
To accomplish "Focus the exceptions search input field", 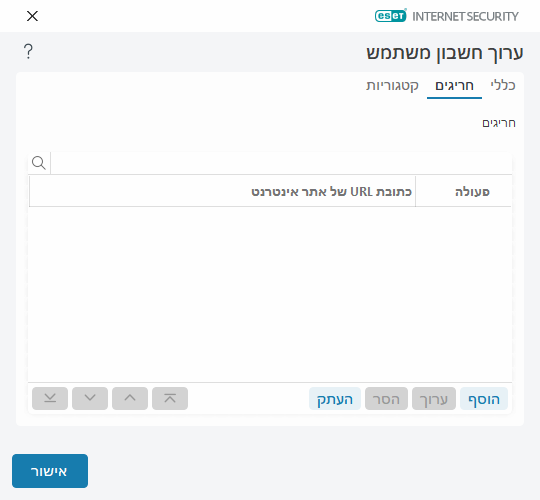I will point(281,163).
